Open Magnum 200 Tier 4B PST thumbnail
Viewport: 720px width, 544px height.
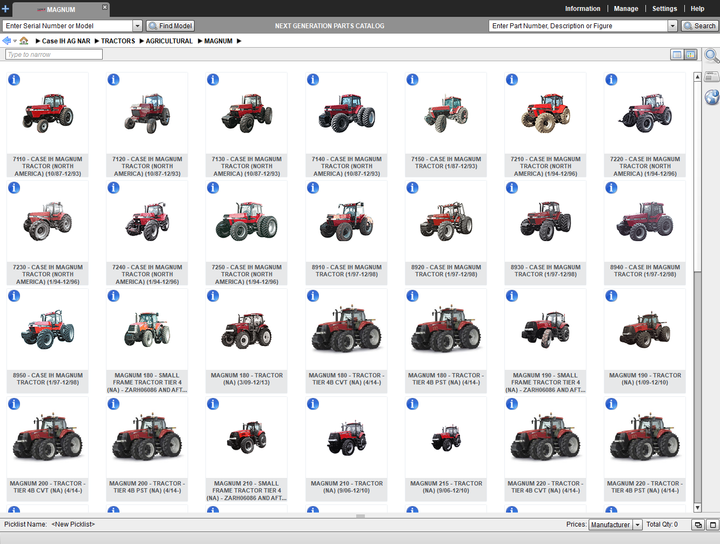pos(147,438)
